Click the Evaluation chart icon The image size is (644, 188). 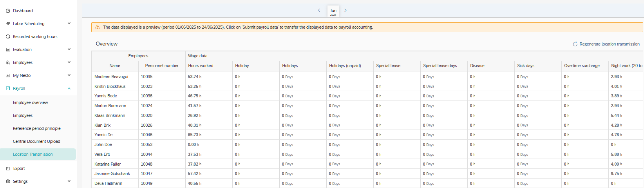[8, 50]
